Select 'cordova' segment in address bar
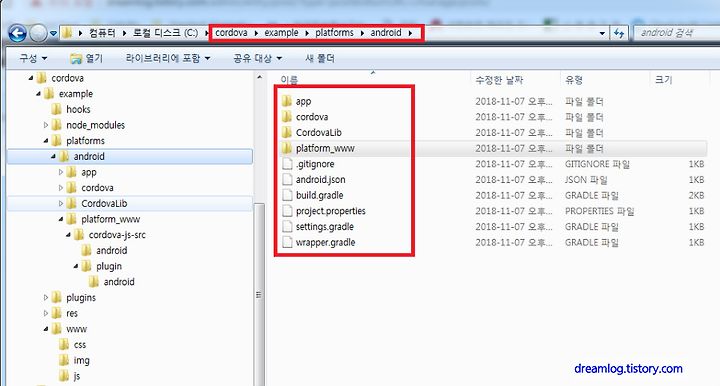 click(x=231, y=33)
